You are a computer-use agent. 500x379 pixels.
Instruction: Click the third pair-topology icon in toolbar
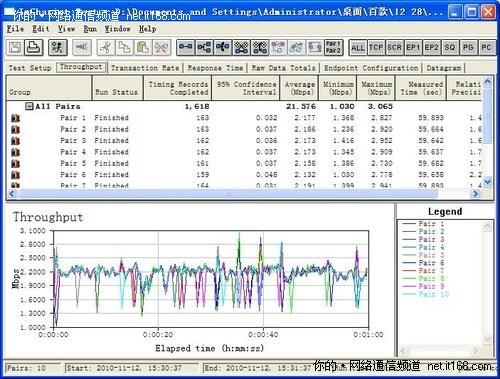click(222, 48)
